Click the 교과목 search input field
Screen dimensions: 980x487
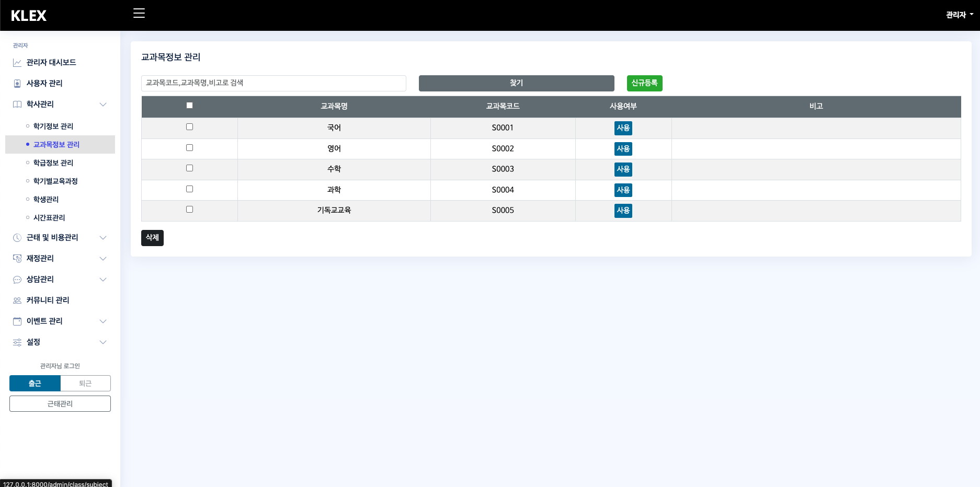(274, 83)
